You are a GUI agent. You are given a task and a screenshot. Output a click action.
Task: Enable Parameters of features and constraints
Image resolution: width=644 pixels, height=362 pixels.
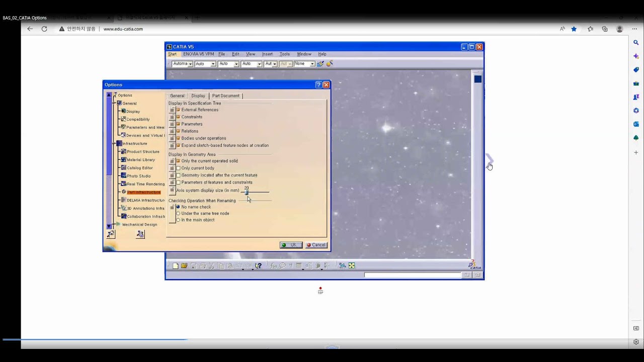click(178, 182)
